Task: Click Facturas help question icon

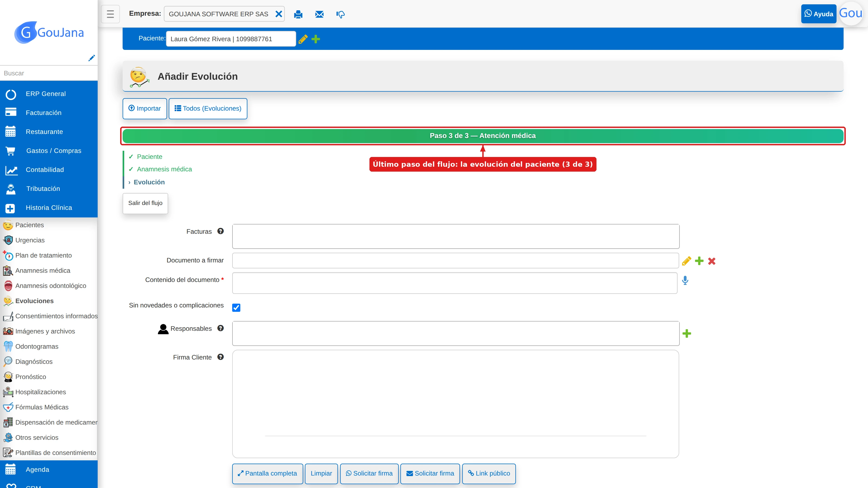Action: coord(220,231)
